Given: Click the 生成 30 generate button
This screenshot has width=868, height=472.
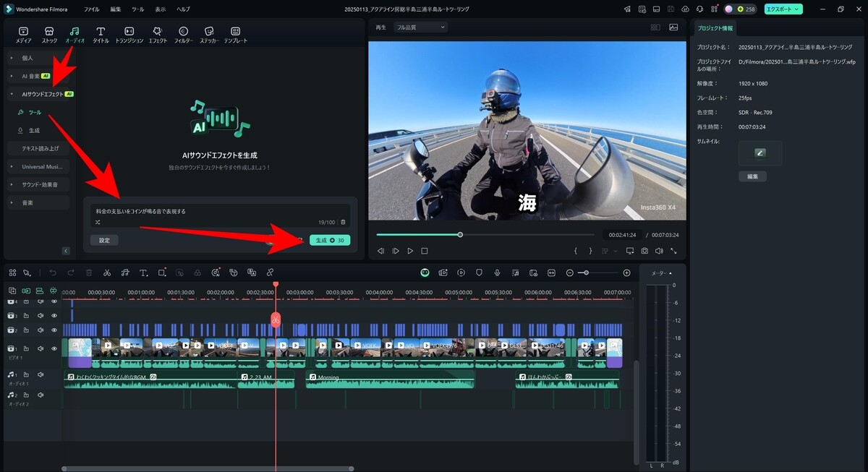Looking at the screenshot, I should [x=330, y=240].
